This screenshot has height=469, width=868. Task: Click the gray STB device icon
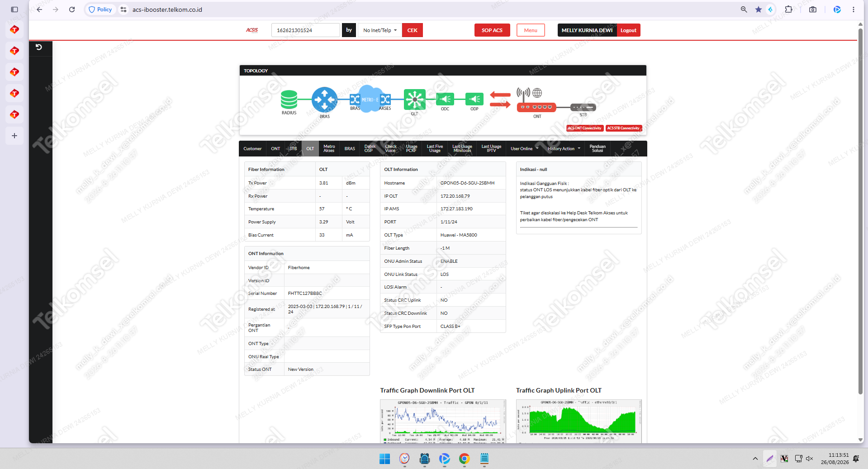click(x=583, y=107)
